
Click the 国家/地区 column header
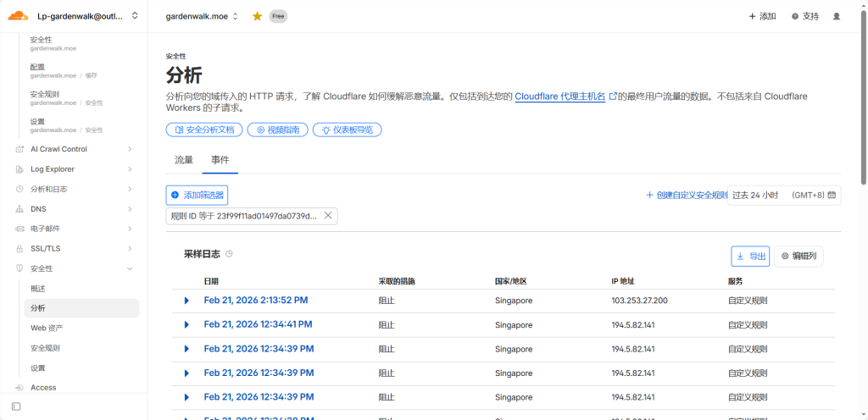coord(510,281)
